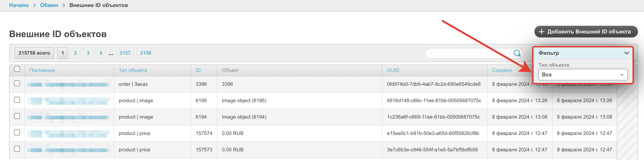Check the row for order 3396
This screenshot has height=160, width=644.
coord(17,83)
